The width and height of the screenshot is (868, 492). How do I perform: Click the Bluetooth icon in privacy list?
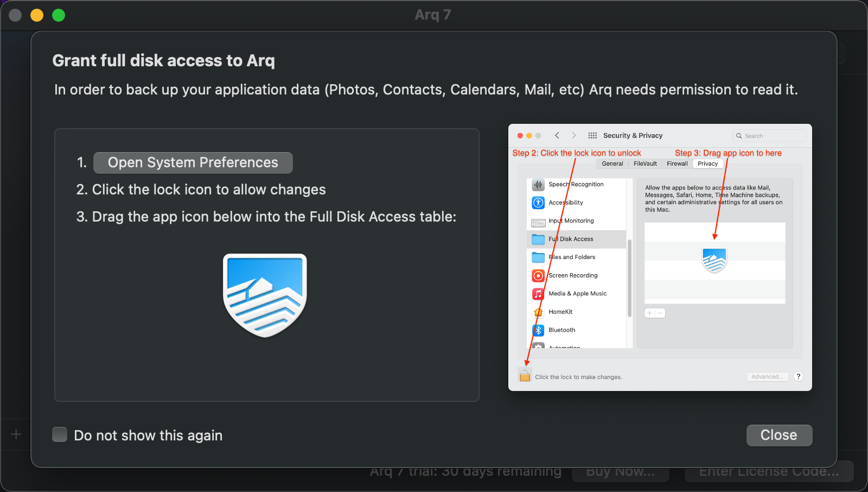538,330
